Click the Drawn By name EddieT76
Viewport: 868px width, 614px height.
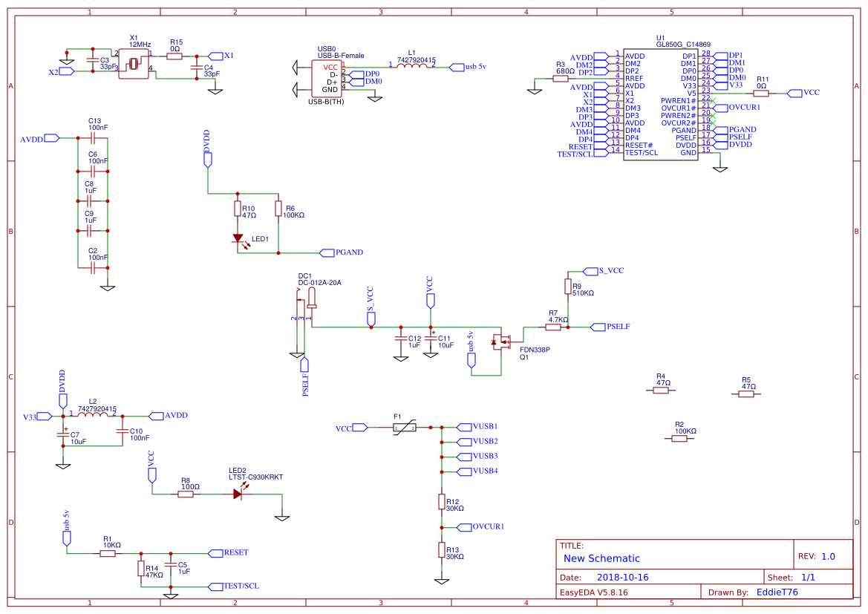coord(778,592)
